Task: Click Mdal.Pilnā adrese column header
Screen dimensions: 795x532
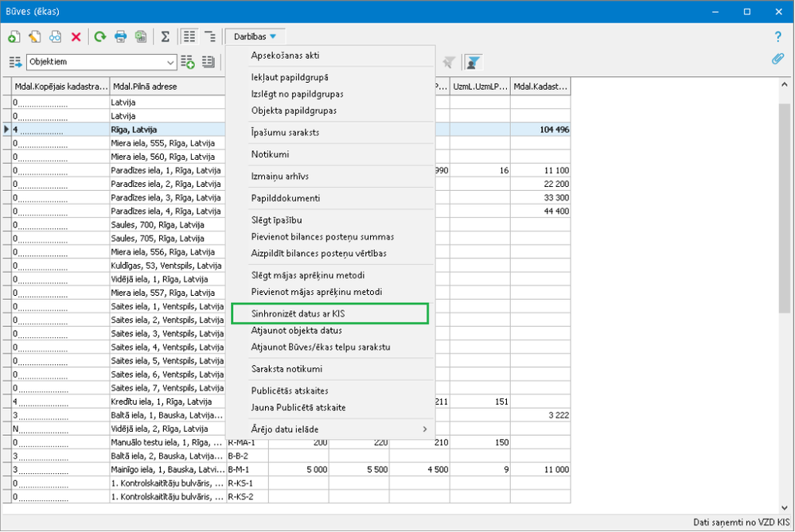Action: click(168, 87)
